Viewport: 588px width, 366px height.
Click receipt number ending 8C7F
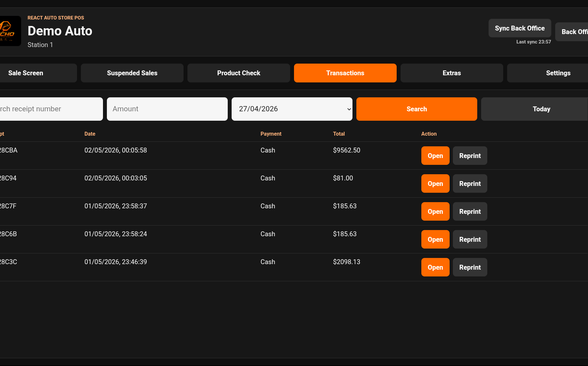pyautogui.click(x=8, y=206)
